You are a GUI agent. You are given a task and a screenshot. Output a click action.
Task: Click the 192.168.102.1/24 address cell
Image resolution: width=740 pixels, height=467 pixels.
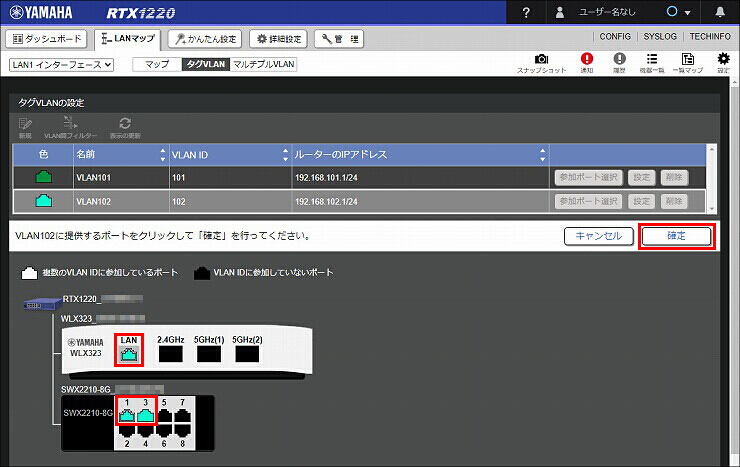420,201
